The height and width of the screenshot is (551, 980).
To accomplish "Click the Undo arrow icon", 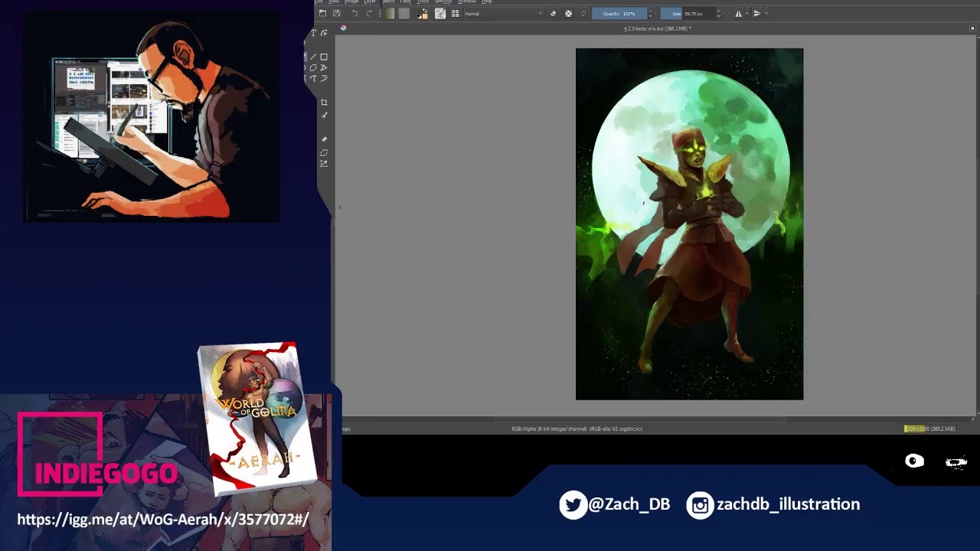I will tap(354, 13).
